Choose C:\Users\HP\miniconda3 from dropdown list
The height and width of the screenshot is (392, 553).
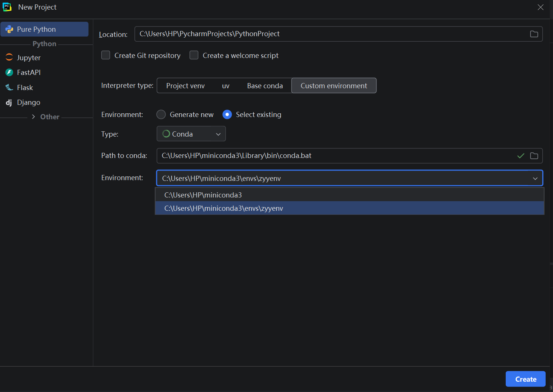point(349,195)
